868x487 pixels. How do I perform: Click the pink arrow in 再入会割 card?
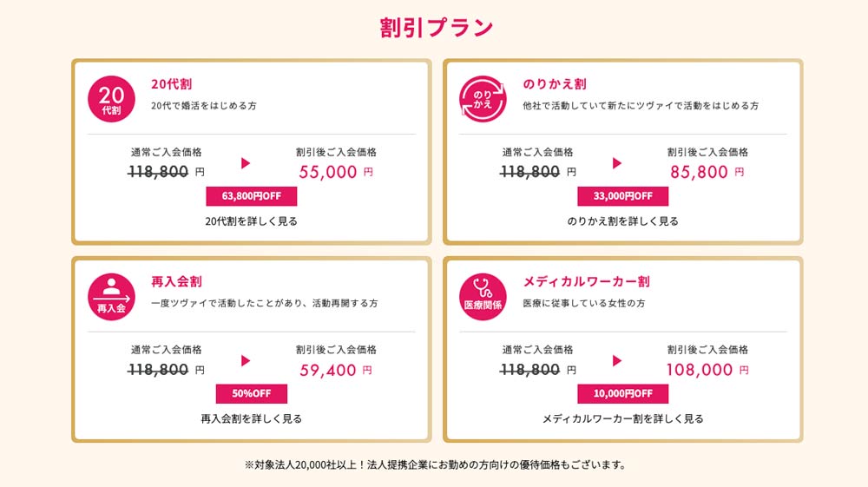246,361
